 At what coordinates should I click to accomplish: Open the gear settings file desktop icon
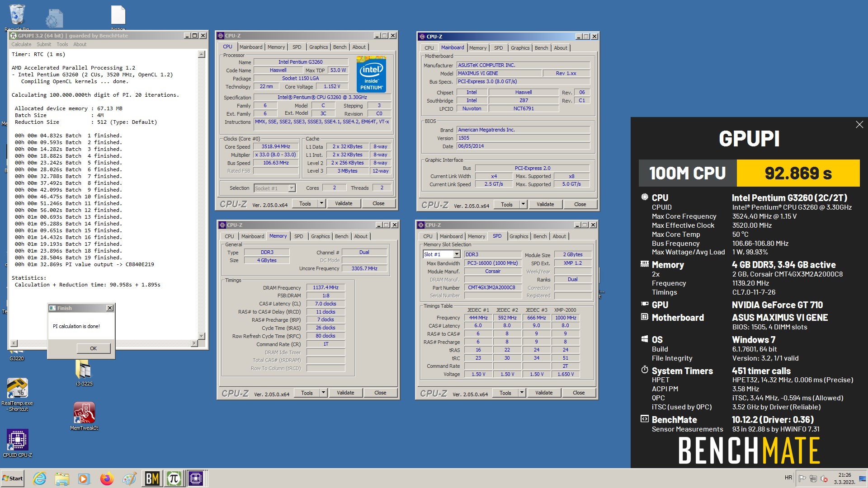click(x=54, y=19)
